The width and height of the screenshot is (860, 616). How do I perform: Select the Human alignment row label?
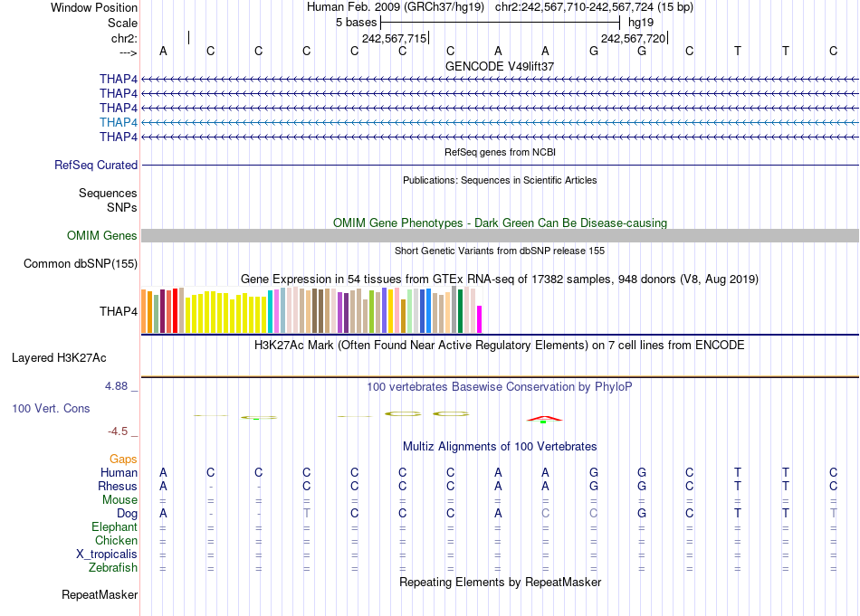[119, 472]
